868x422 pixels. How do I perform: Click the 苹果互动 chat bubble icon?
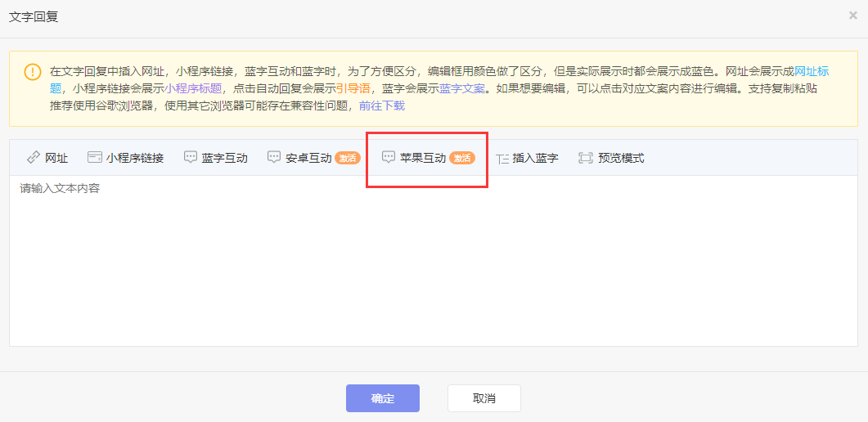(389, 158)
